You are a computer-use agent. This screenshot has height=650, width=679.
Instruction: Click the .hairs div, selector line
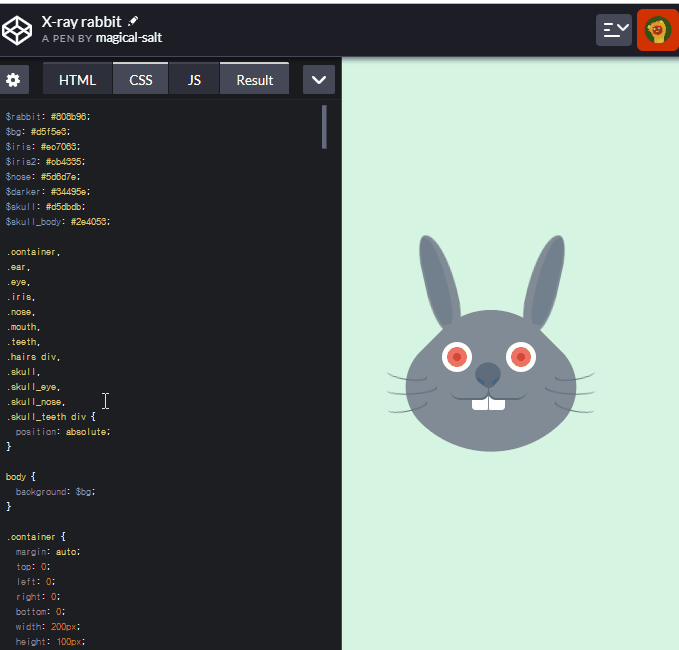[x=33, y=357]
